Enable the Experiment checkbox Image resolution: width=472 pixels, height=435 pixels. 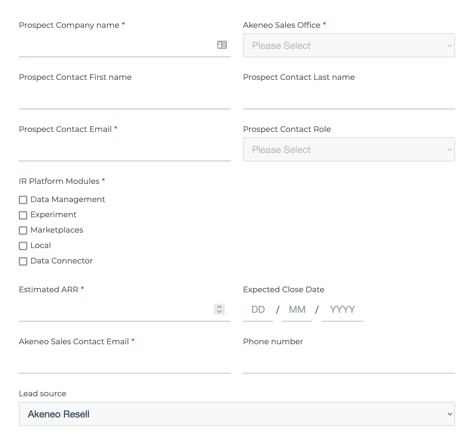[x=23, y=215]
